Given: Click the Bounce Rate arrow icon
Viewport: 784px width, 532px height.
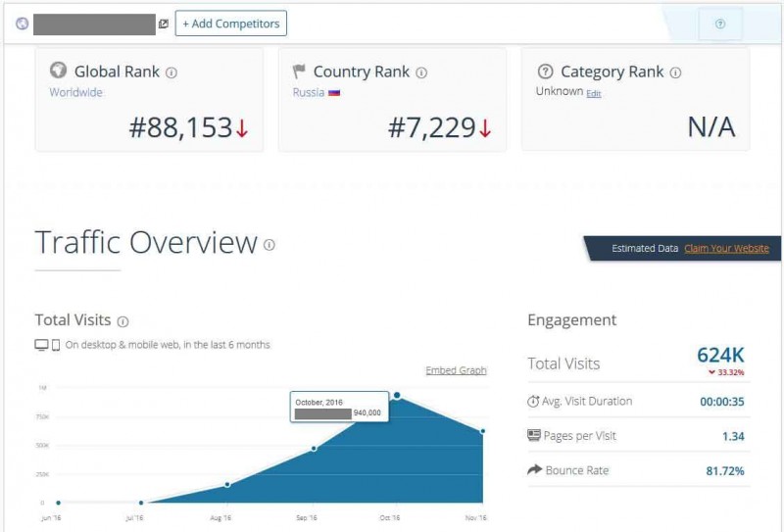Looking at the screenshot, I should point(534,470).
